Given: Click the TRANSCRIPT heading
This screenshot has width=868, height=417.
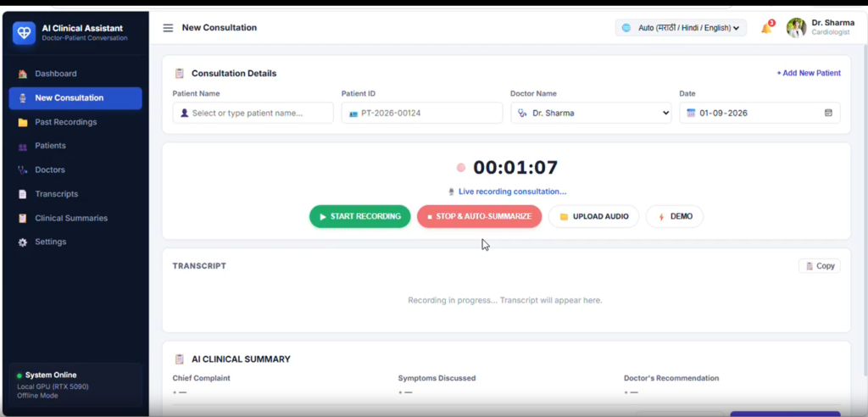Looking at the screenshot, I should pyautogui.click(x=199, y=266).
